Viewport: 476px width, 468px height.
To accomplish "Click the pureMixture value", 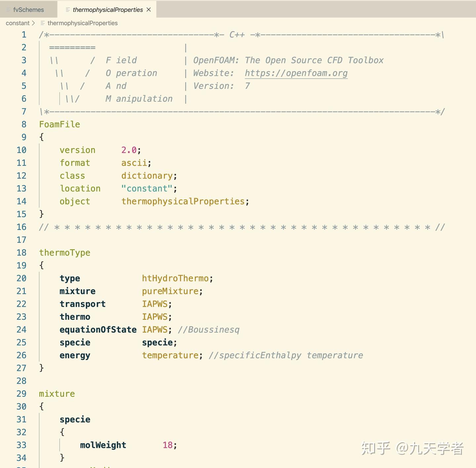I will point(170,291).
